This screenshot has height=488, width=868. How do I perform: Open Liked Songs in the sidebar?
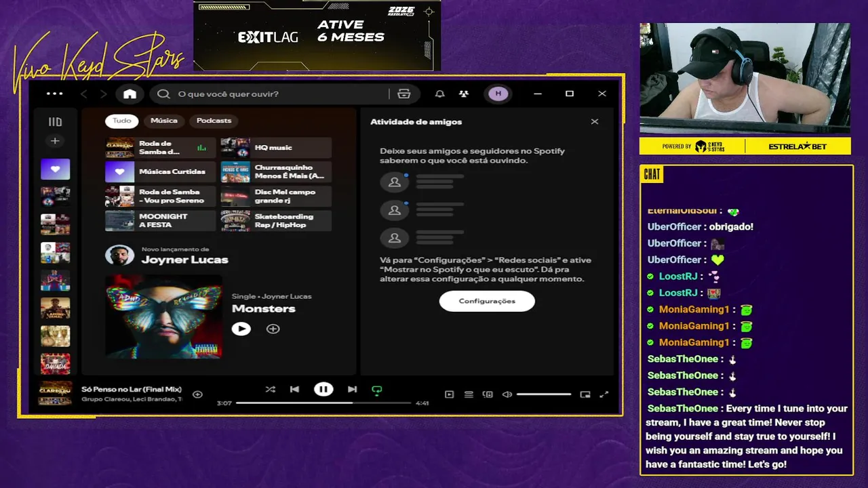pos(55,169)
